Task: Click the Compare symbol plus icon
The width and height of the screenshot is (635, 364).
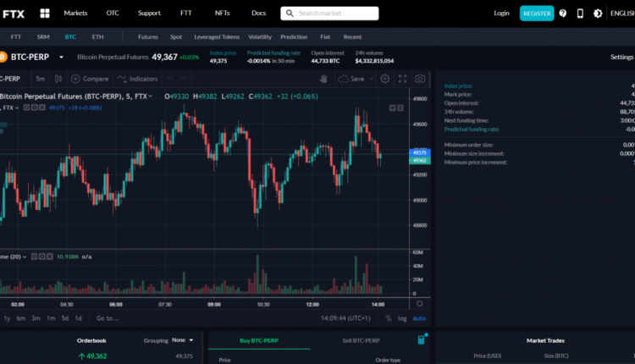Action: [75, 79]
